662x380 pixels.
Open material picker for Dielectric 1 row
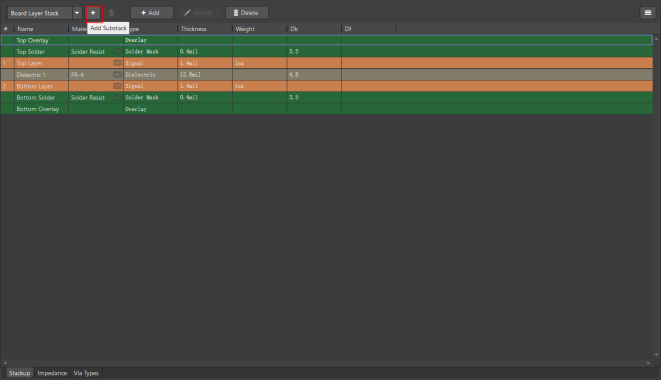tap(117, 75)
